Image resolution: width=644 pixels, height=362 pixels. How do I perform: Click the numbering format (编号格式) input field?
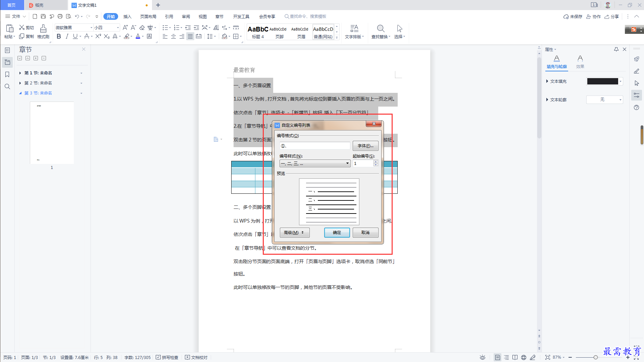pos(315,146)
